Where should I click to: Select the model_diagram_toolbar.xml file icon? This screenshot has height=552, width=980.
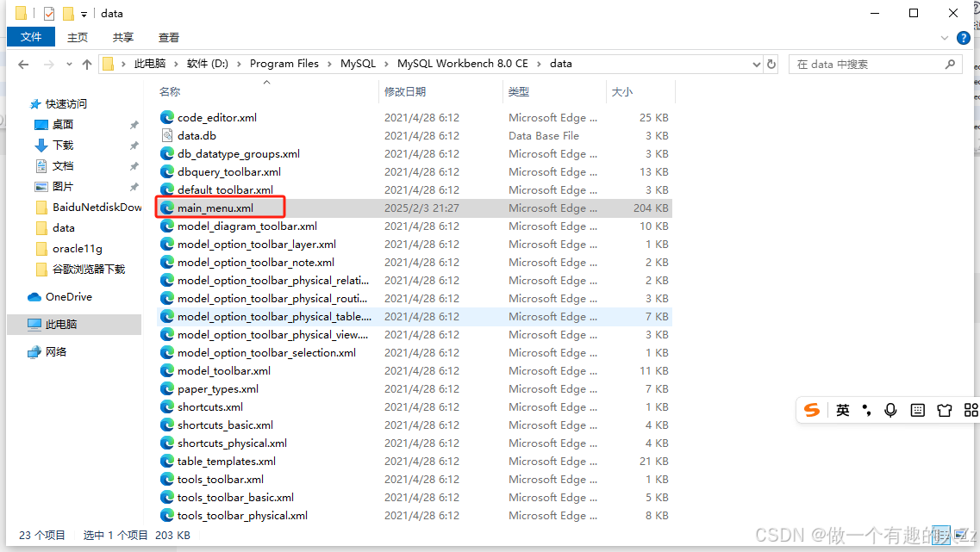167,226
